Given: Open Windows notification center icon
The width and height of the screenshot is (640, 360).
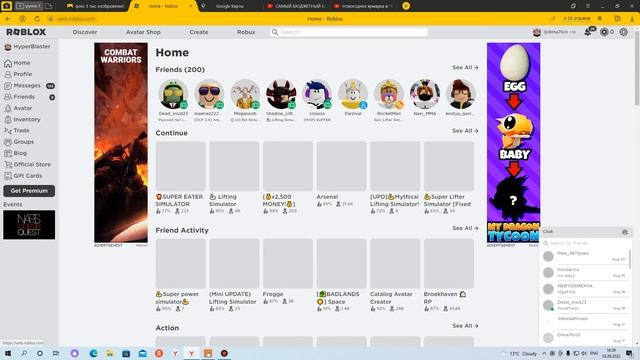Looking at the screenshot, I should pos(629,353).
